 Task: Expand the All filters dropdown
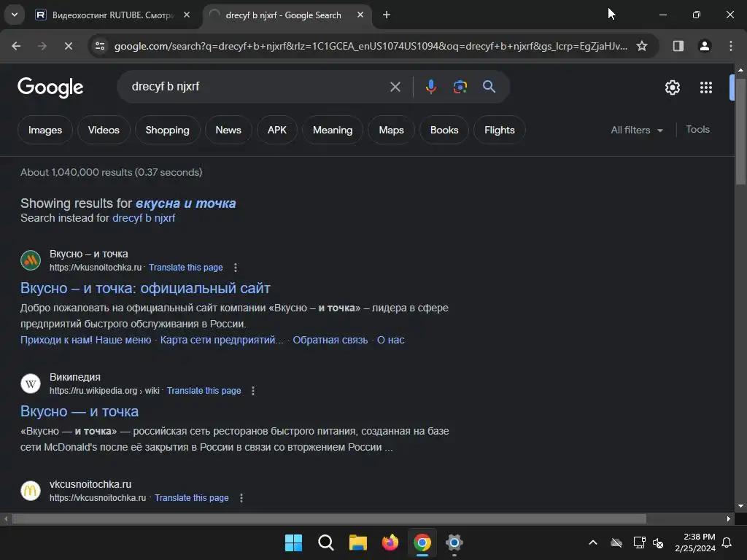click(637, 130)
